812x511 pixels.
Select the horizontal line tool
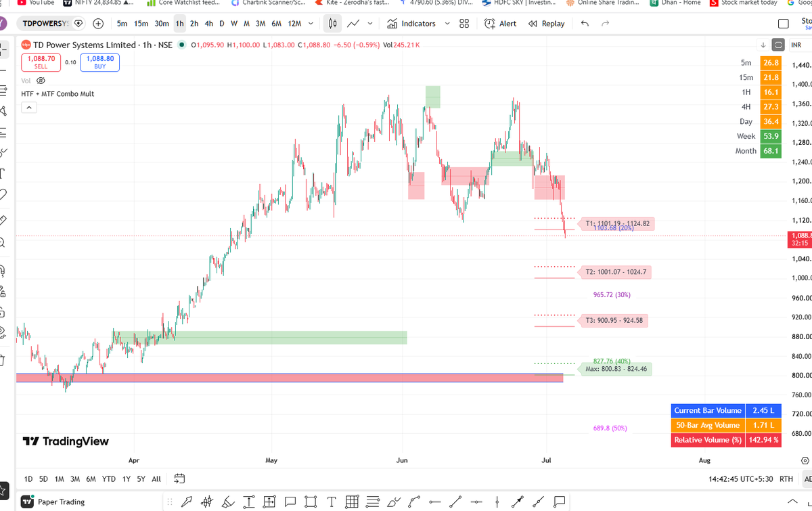(476, 502)
